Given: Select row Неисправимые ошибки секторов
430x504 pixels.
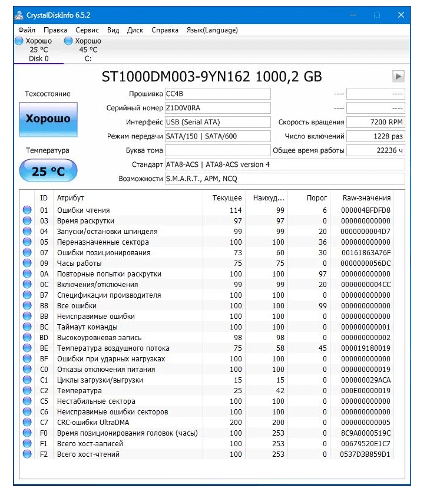Looking at the screenshot, I should pos(207,412).
